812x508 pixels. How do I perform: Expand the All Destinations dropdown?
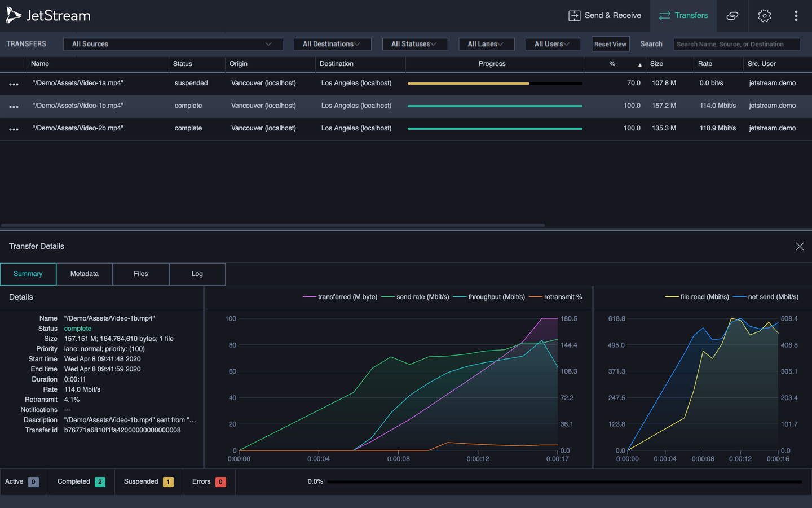pos(333,44)
